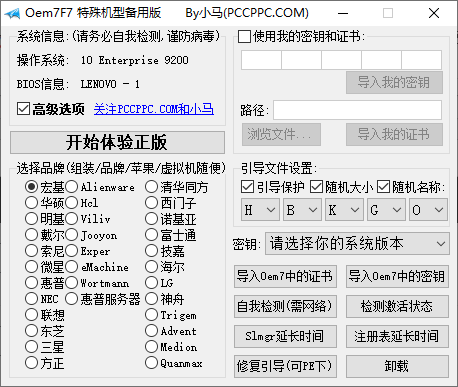This screenshot has height=387, width=458.
Task: Open the boot letter dropdown showing O
Action: [x=428, y=210]
